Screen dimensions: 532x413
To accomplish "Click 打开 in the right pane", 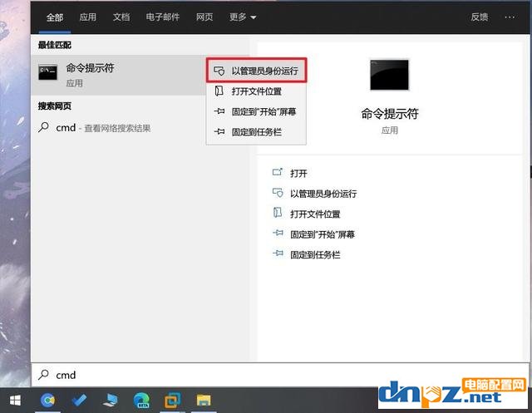I will coord(298,174).
